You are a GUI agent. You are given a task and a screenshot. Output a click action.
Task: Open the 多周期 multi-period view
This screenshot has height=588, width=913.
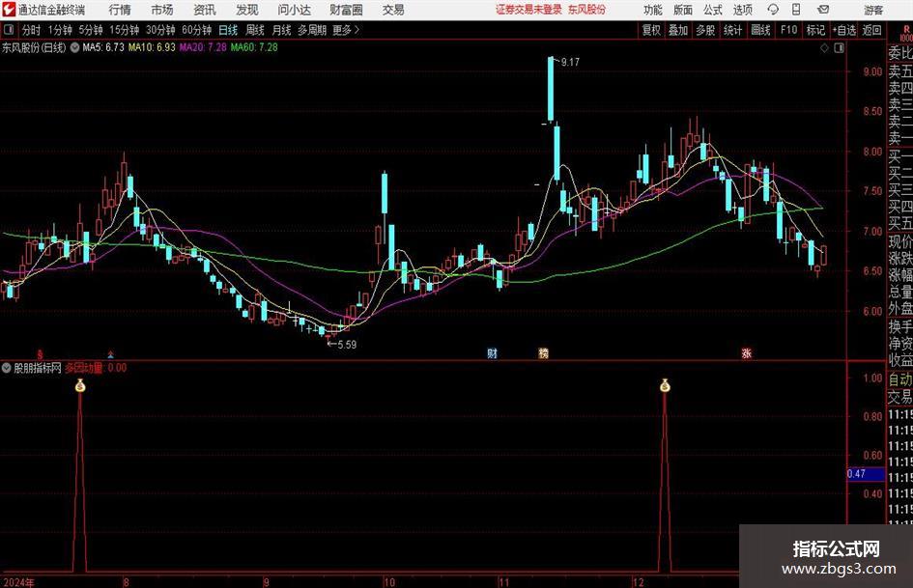[x=312, y=30]
